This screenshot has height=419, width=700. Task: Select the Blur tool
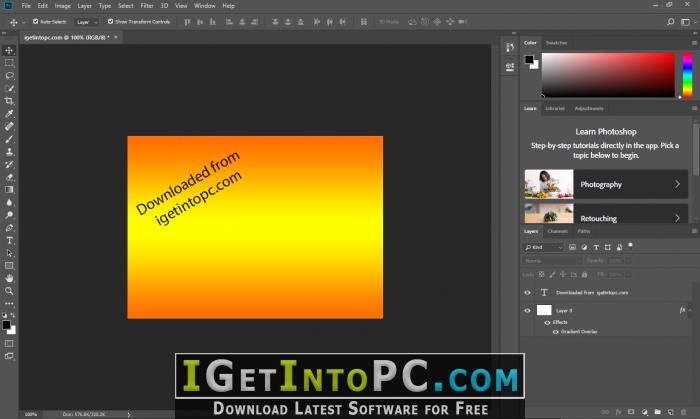(x=9, y=202)
